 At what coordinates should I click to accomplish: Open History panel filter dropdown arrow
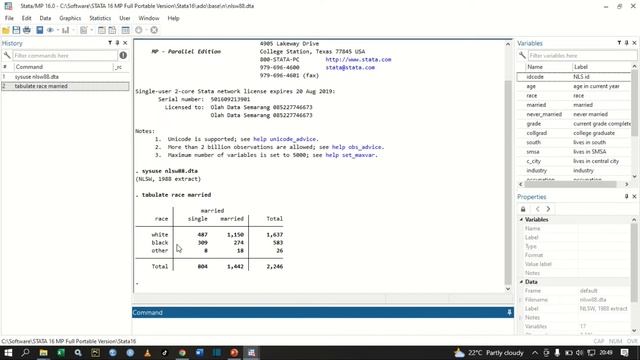click(x=110, y=43)
